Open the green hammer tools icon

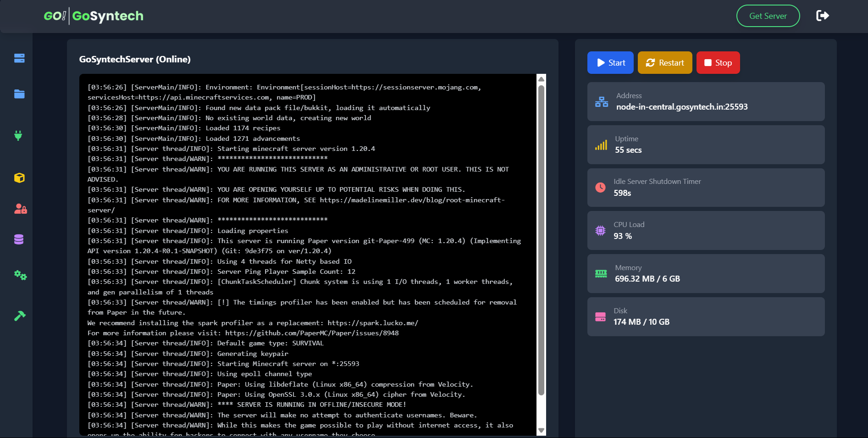click(20, 316)
